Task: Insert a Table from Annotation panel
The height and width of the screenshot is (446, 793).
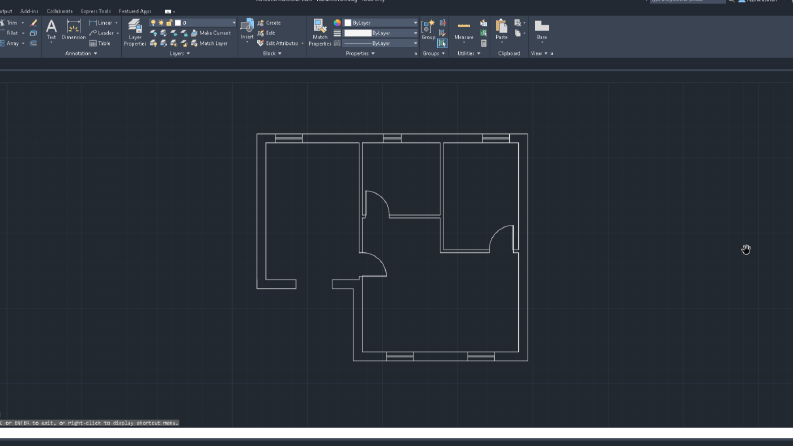Action: coord(100,43)
